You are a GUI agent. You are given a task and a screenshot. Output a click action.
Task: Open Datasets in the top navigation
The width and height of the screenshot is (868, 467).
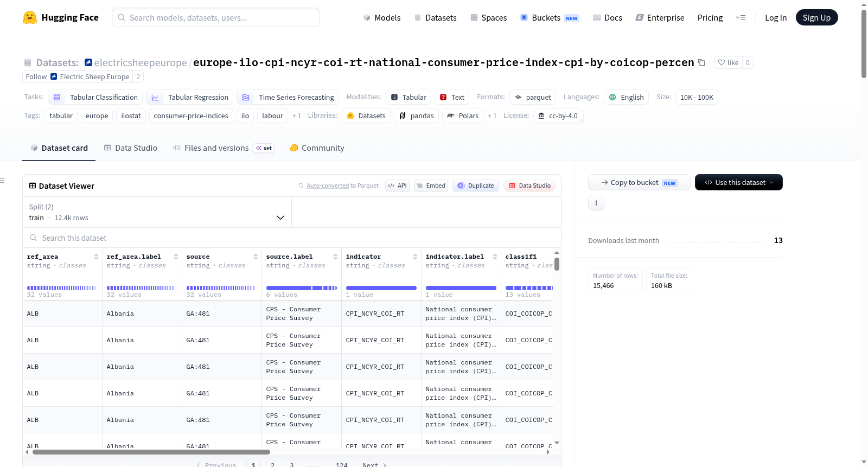pos(435,17)
